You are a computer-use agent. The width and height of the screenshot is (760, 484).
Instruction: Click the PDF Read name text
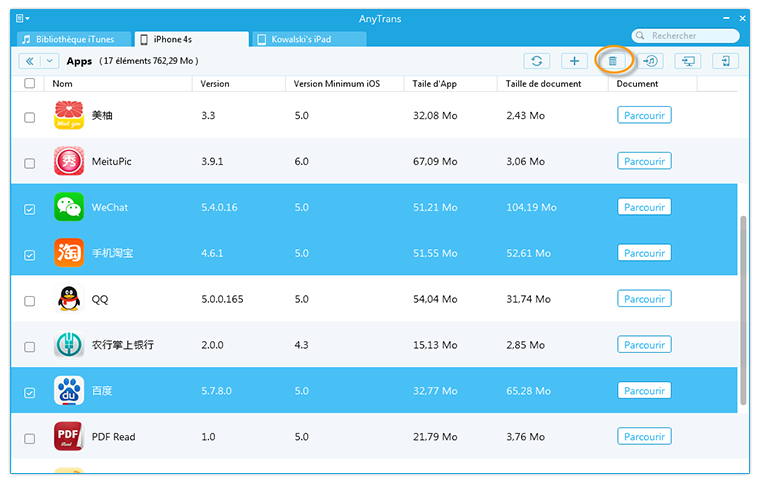coord(113,437)
